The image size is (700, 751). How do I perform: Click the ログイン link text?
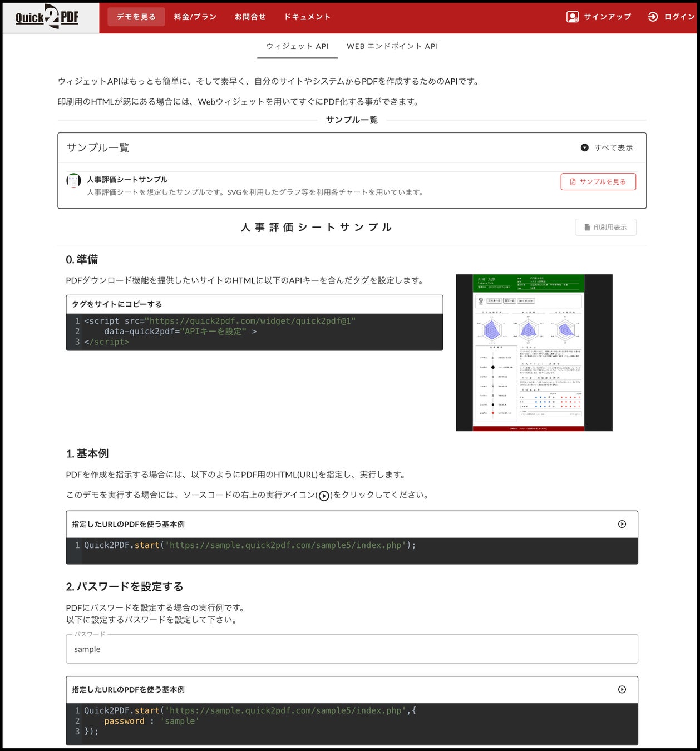click(x=679, y=17)
